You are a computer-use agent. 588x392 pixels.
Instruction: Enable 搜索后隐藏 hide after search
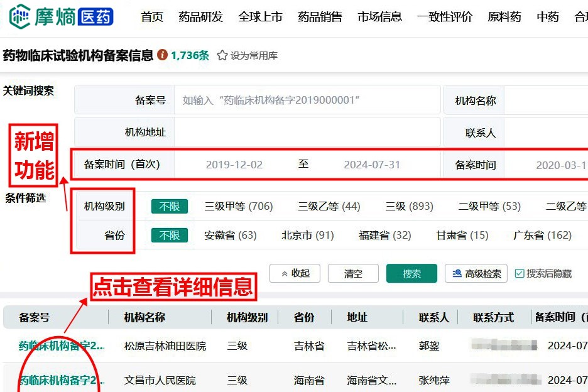[540, 273]
